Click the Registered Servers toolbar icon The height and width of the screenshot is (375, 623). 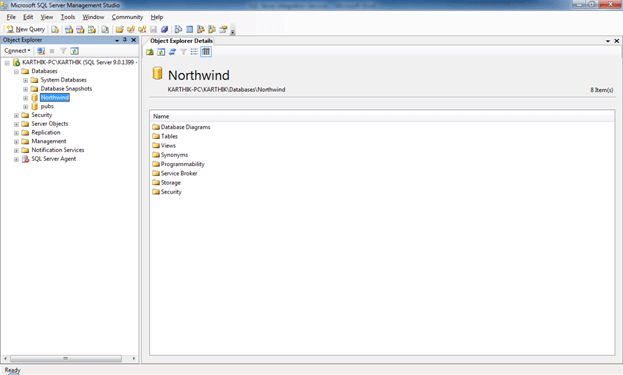178,29
